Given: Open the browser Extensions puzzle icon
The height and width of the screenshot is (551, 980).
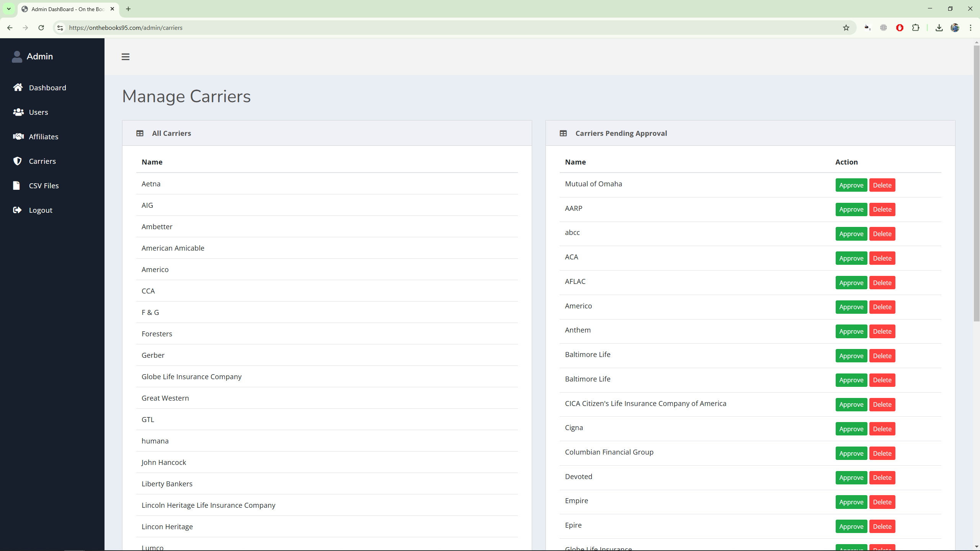Looking at the screenshot, I should pos(916,28).
